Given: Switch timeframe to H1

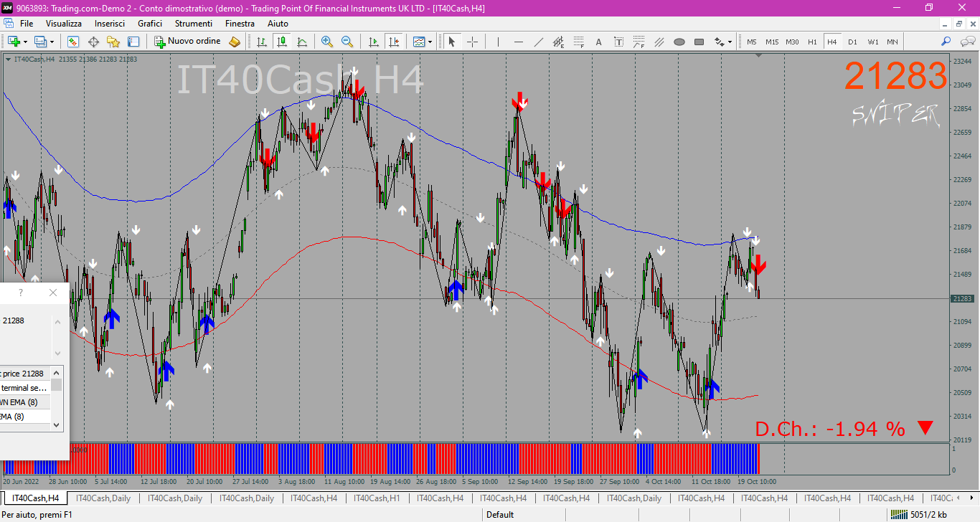Looking at the screenshot, I should point(812,42).
